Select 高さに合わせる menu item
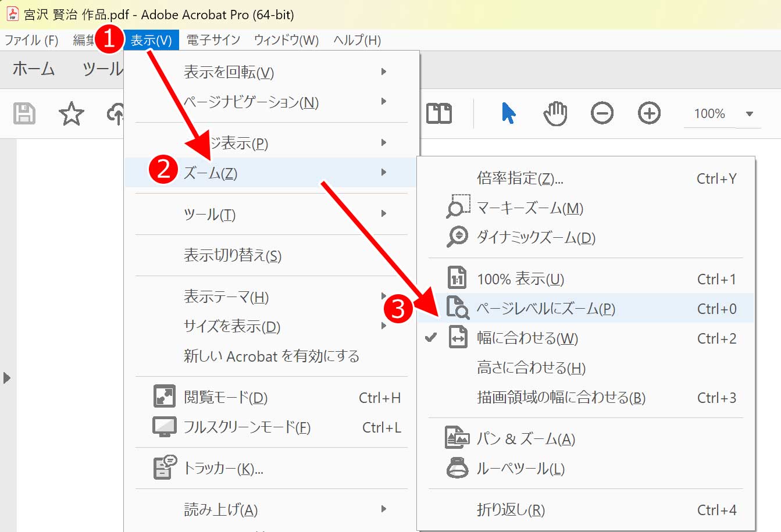This screenshot has width=781, height=532. click(x=586, y=367)
